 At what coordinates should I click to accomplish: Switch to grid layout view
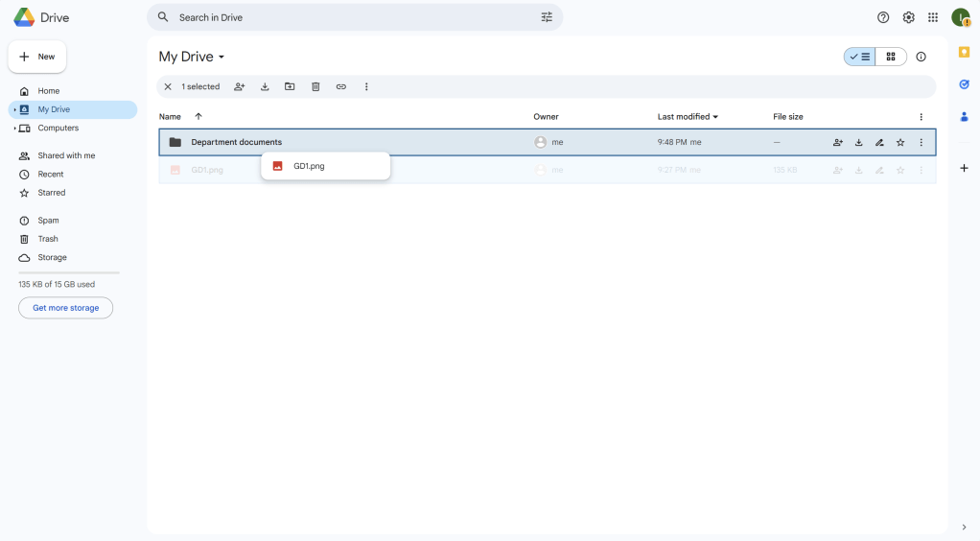pyautogui.click(x=891, y=57)
